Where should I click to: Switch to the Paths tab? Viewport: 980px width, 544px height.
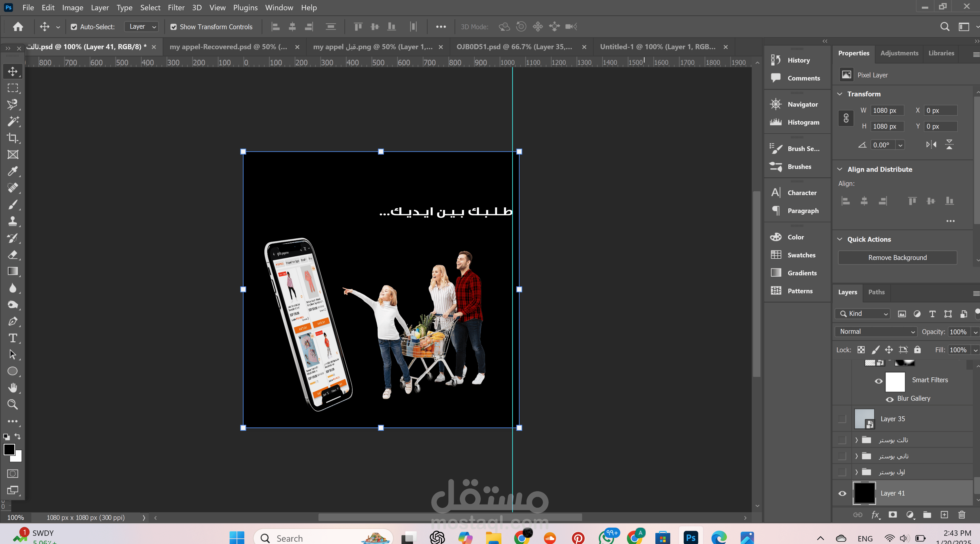(x=876, y=292)
